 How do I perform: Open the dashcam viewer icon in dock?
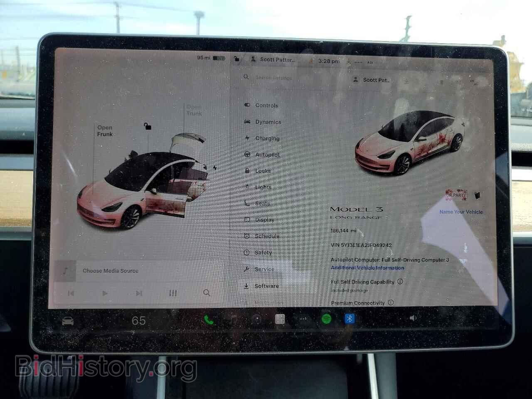click(x=257, y=319)
